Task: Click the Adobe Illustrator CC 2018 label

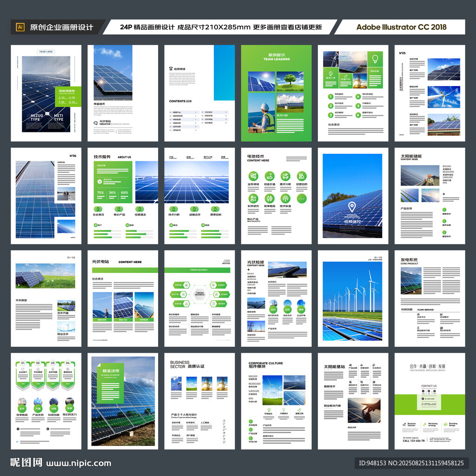Action: coord(401,27)
